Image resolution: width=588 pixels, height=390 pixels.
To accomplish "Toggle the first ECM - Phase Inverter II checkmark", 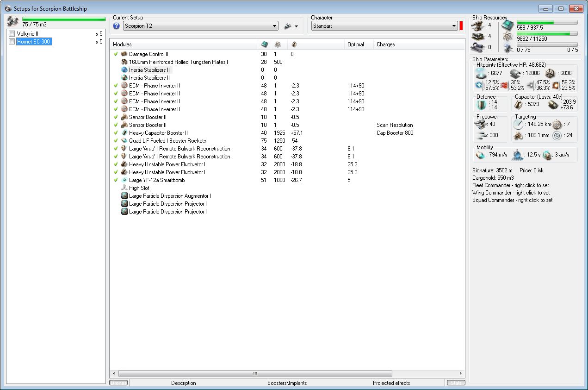I will tap(116, 86).
